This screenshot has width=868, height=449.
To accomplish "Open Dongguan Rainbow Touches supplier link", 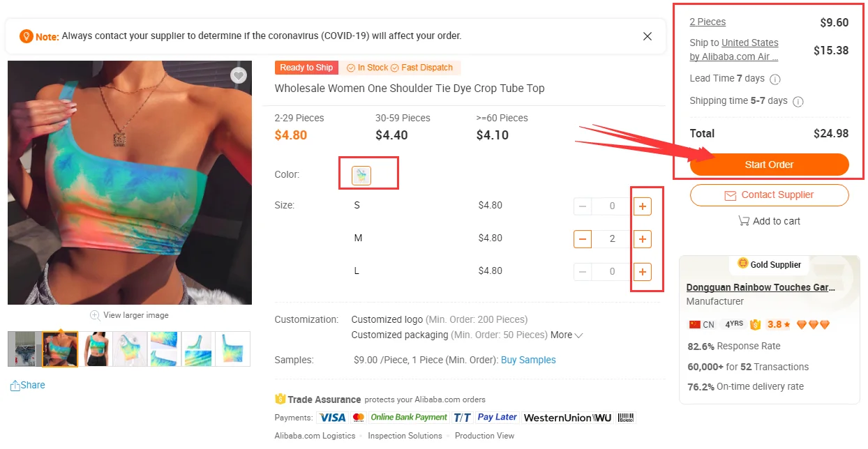I will [758, 287].
